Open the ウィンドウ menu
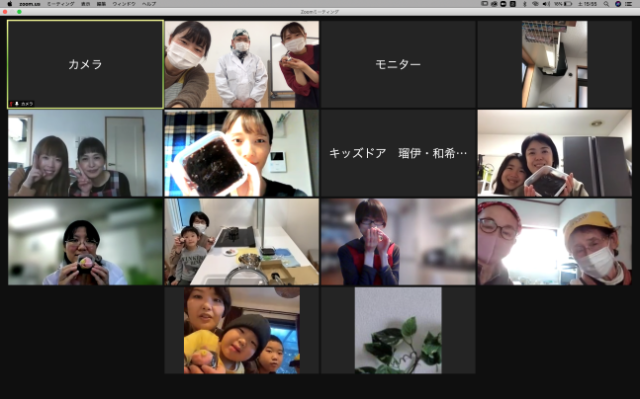Screen dimensions: 640x399 point(124,4)
